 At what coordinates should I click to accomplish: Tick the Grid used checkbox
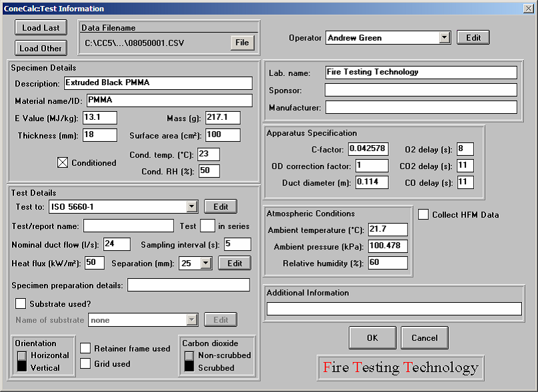(x=85, y=363)
